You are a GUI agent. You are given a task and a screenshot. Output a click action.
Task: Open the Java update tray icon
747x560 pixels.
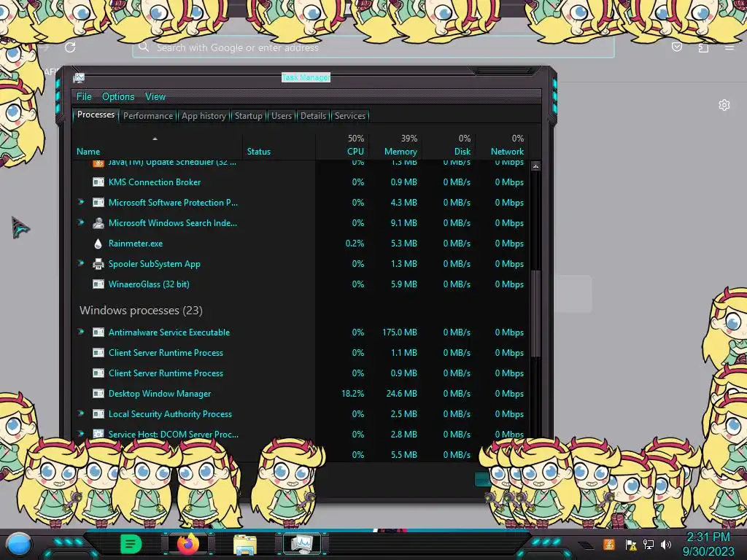[609, 544]
